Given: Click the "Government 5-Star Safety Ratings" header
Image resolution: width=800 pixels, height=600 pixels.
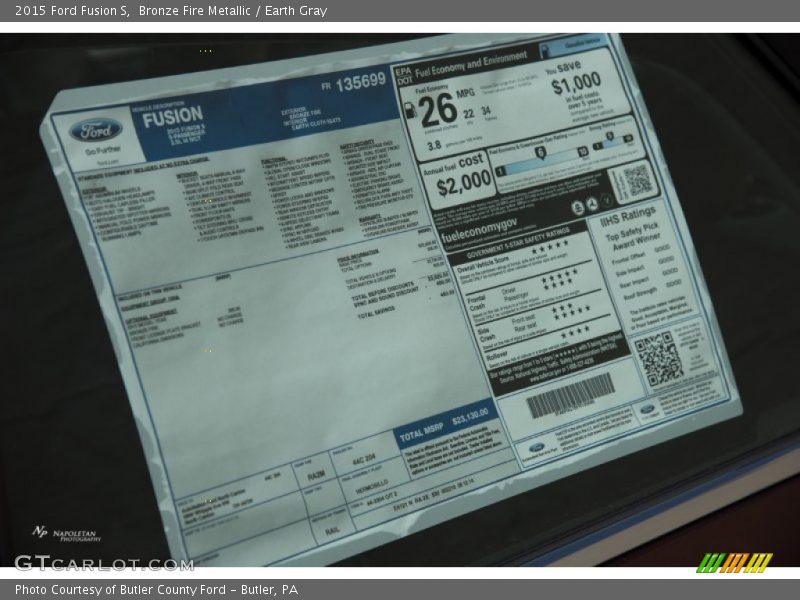Looking at the screenshot, I should pyautogui.click(x=518, y=244).
